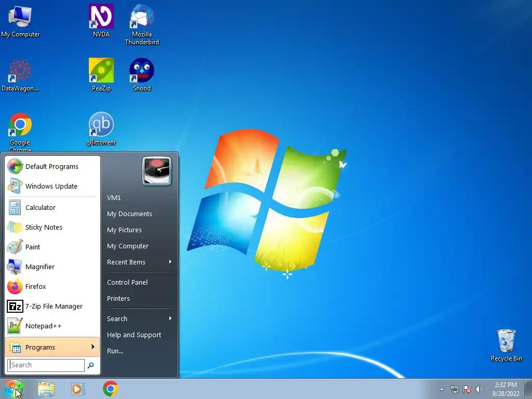Select the DataWagon desktop shortcut
The image size is (532, 399).
[x=20, y=75]
